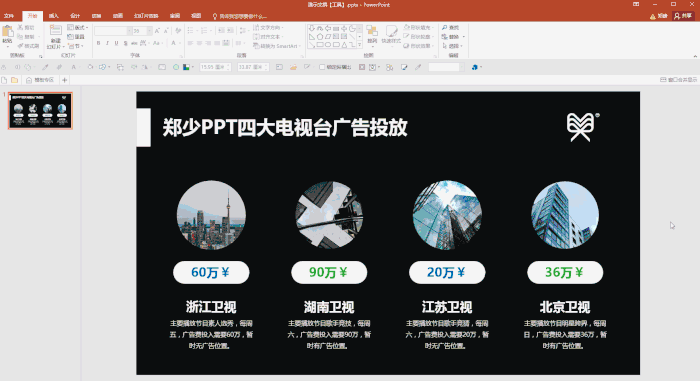700x381 pixels.
Task: Open the font color A picker
Action: click(173, 43)
